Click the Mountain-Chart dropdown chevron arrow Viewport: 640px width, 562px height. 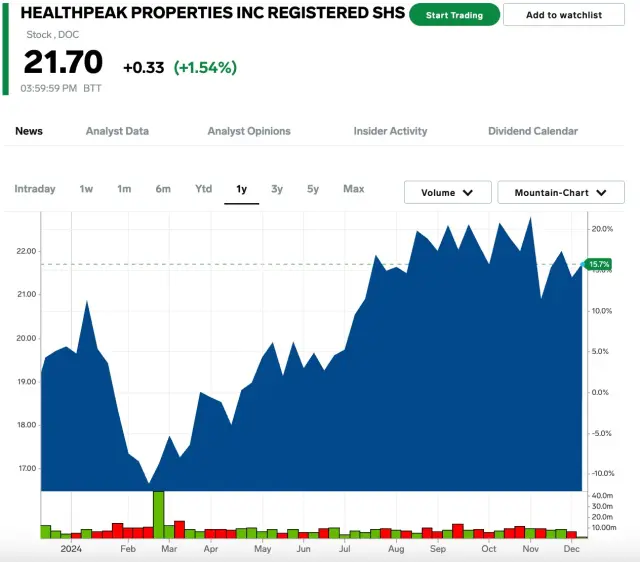click(602, 193)
